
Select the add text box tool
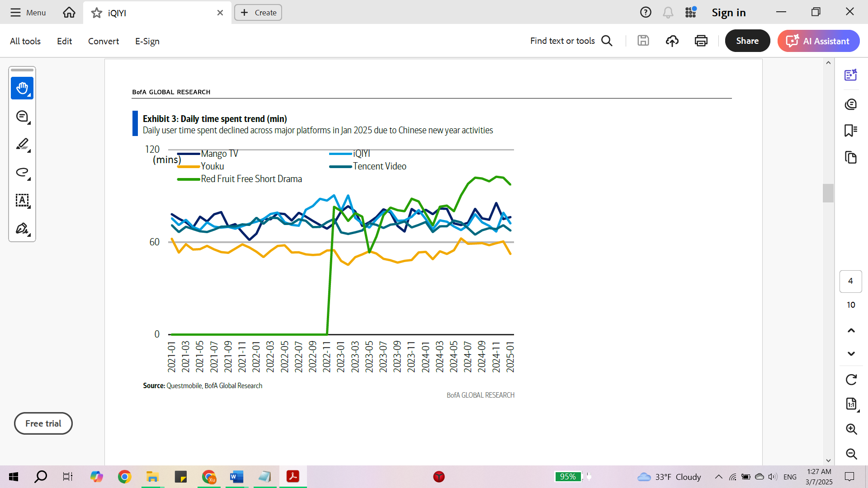[22, 200]
